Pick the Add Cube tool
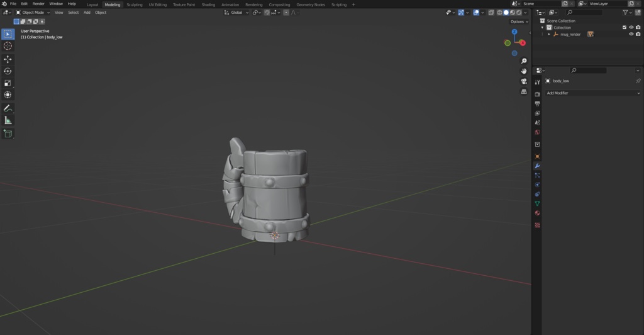Screen dimensions: 644x335 pos(8,133)
